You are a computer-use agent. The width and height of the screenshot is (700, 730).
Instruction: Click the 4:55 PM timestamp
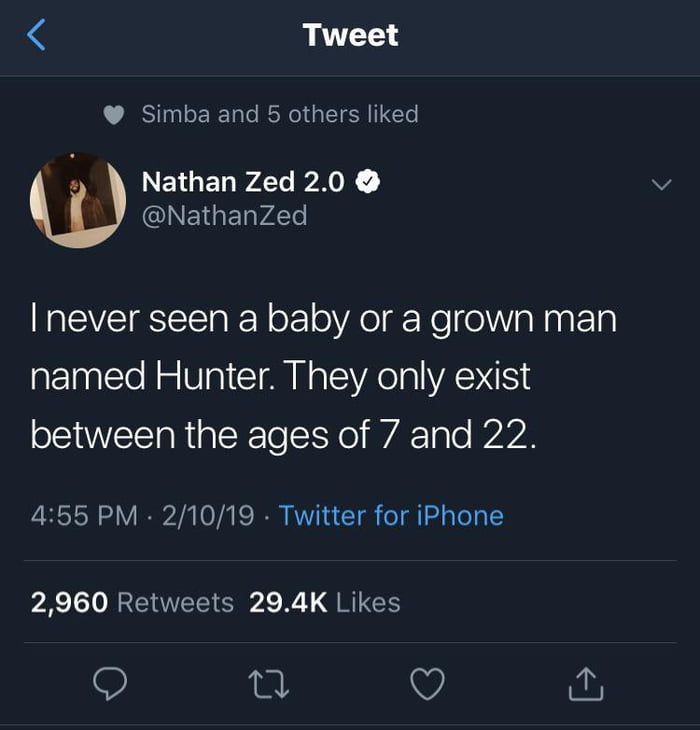(x=84, y=516)
